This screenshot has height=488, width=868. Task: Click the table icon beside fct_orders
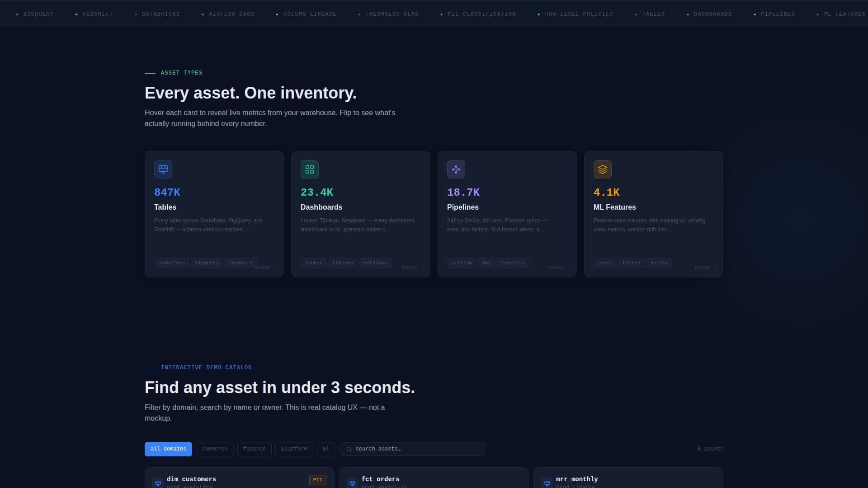tap(352, 483)
